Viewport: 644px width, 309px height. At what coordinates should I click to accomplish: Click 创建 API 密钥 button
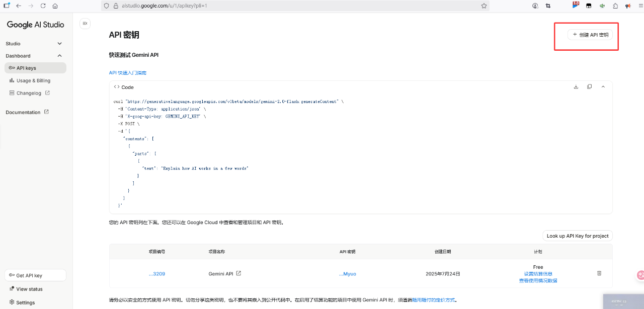590,35
